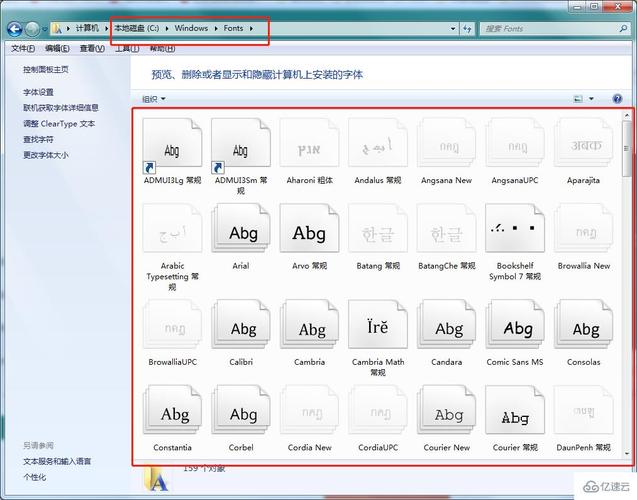Image resolution: width=637 pixels, height=500 pixels.
Task: Select the Comic Sans MS font
Action: (x=515, y=328)
